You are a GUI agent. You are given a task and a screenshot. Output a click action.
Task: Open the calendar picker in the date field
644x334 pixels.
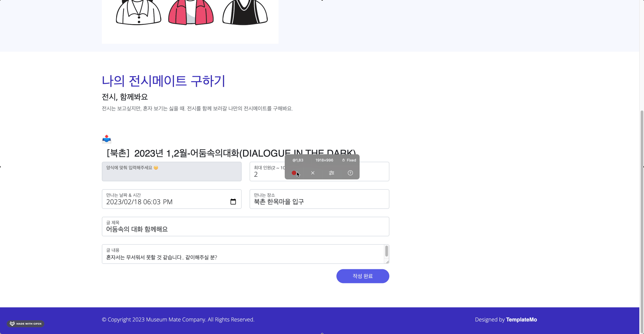pyautogui.click(x=233, y=202)
